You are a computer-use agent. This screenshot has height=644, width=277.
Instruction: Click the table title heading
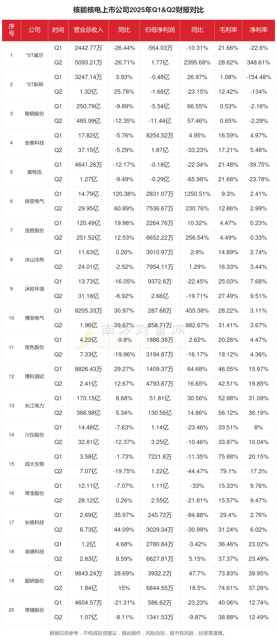tap(138, 10)
